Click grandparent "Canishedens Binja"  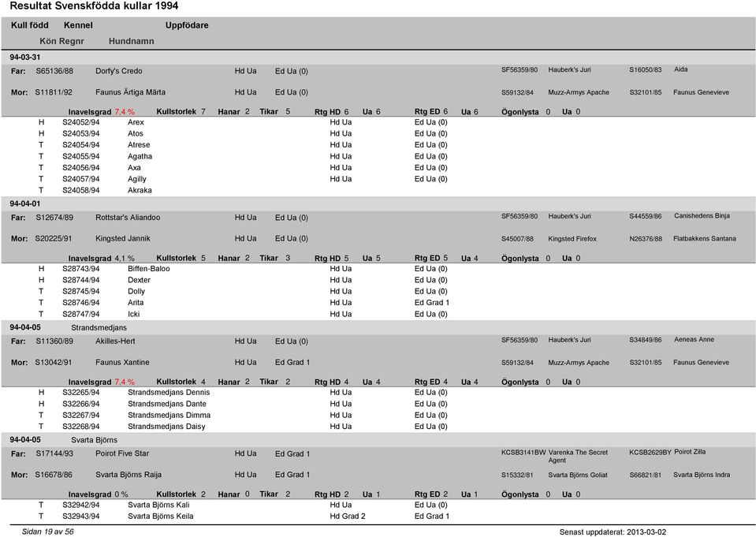702,216
